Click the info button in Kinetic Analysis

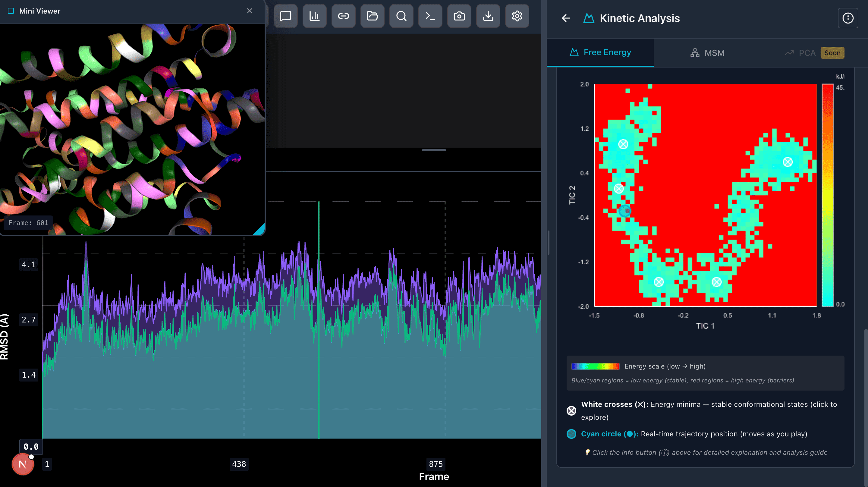848,18
